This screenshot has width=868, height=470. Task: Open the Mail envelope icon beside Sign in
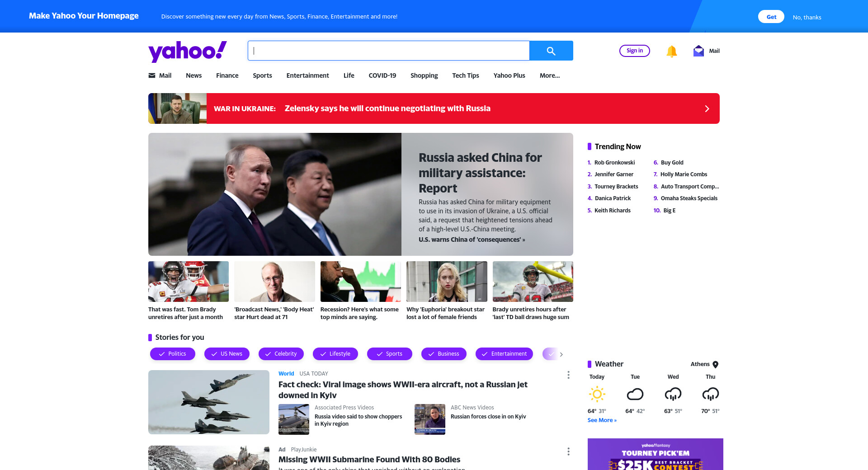point(698,51)
